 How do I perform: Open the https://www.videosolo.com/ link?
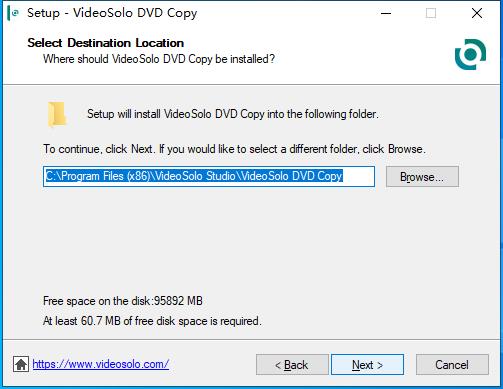tap(101, 364)
